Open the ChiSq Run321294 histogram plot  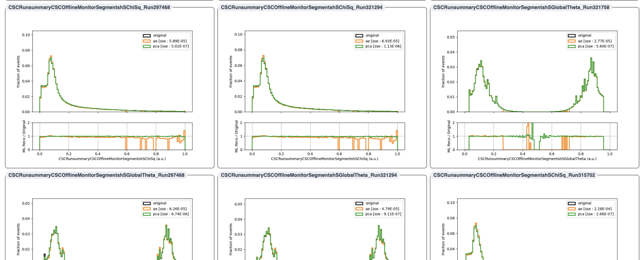[325, 71]
